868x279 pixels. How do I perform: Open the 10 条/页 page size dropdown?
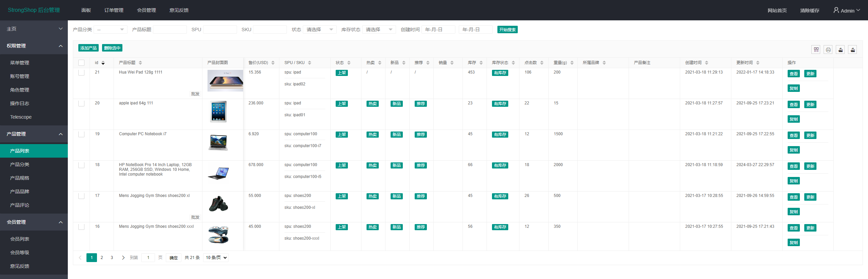216,258
